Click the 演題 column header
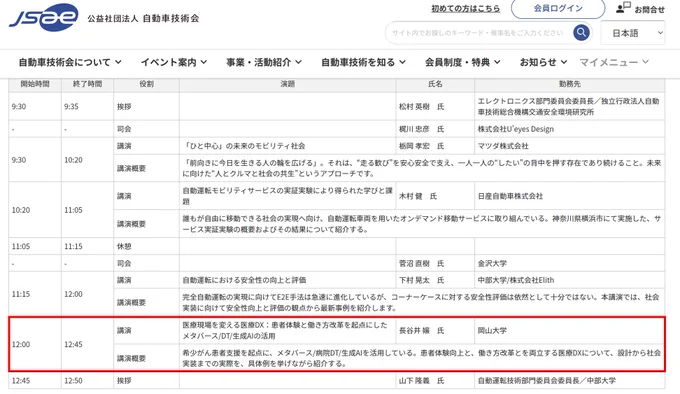This screenshot has height=394, width=680. click(288, 84)
